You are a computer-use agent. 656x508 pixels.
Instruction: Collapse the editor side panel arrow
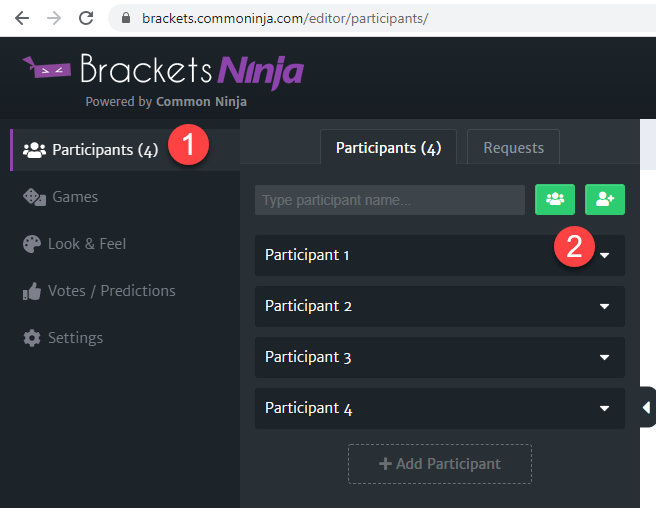[647, 407]
